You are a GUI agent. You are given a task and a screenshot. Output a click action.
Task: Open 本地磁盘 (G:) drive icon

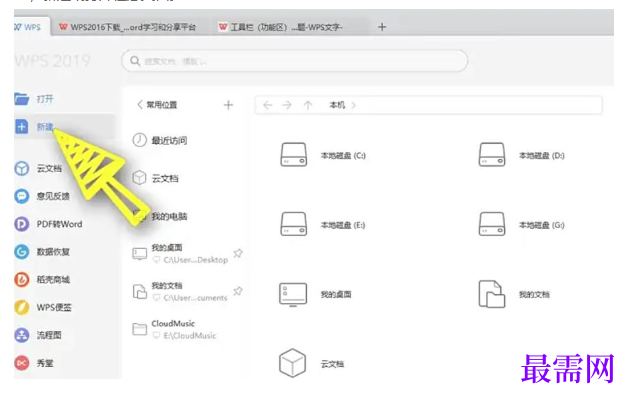[x=492, y=224]
